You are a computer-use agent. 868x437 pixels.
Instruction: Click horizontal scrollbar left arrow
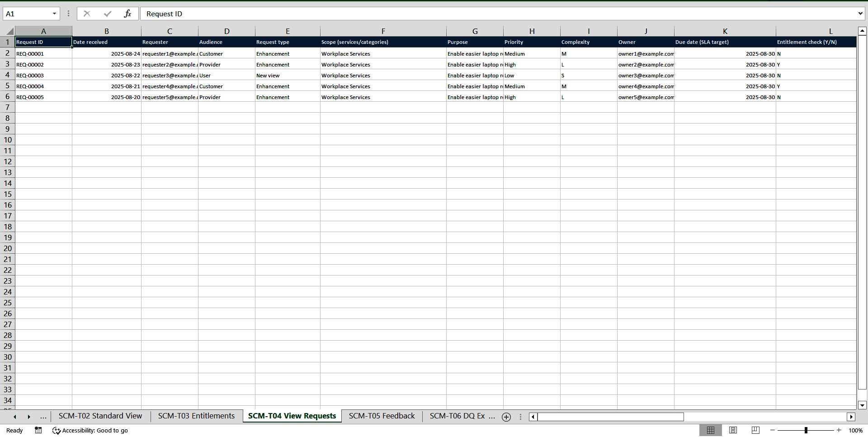tap(533, 417)
